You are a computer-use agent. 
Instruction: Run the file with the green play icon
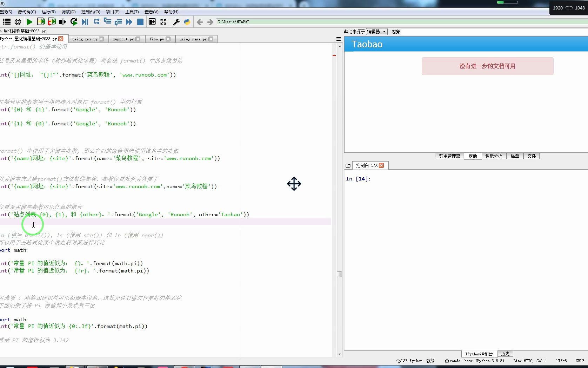(30, 22)
